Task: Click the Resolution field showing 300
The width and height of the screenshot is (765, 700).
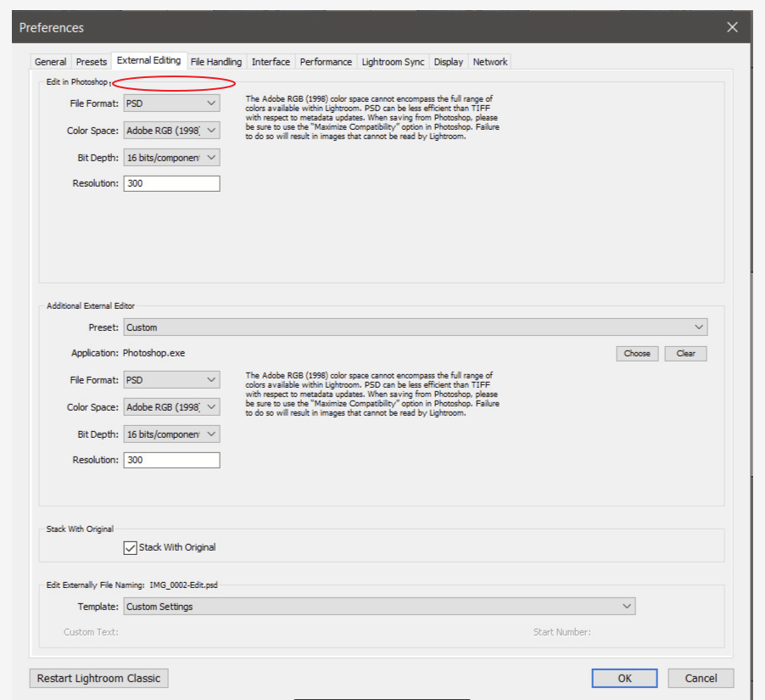Action: point(171,183)
